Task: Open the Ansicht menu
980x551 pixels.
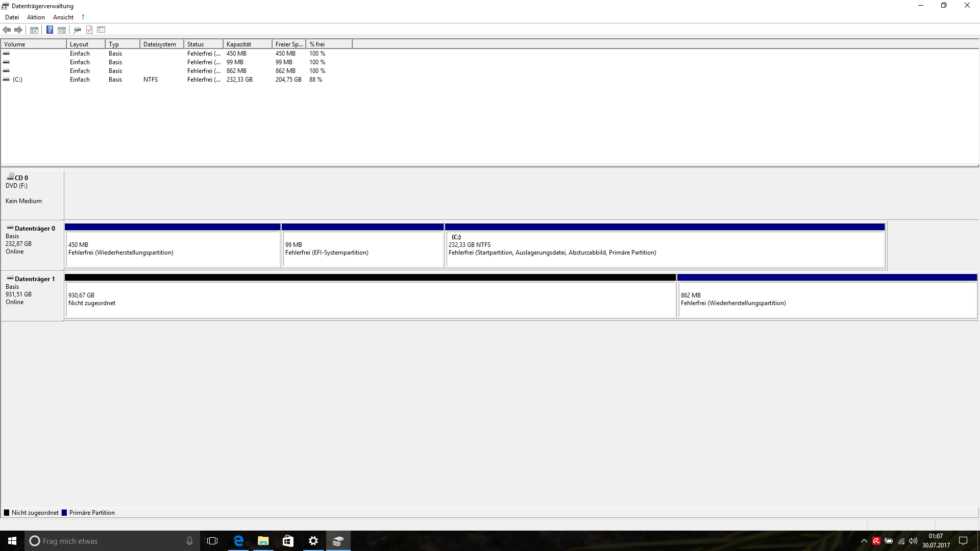Action: [x=63, y=17]
